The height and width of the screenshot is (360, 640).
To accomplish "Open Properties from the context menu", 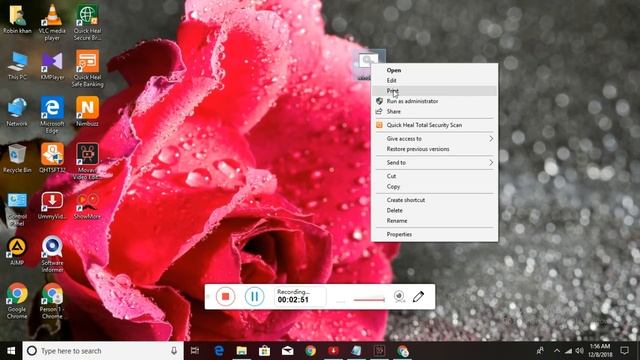I will 434,234.
